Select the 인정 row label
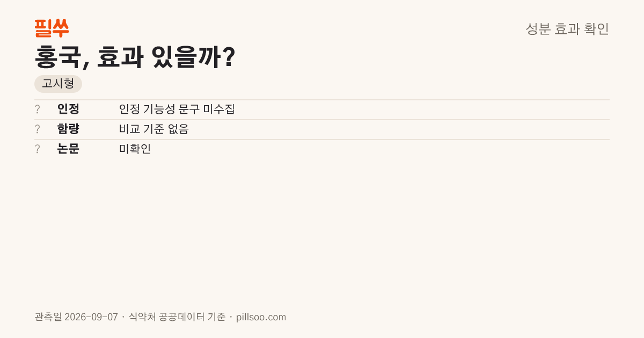Screen dimensions: 644x338 [x=68, y=109]
